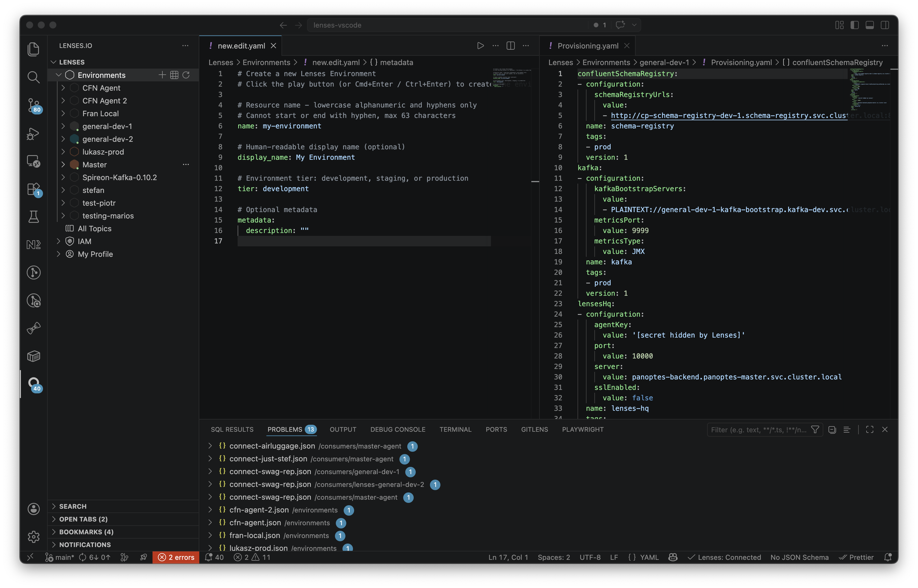Click the 2 errors status bar item
Viewport: 918px width, 588px height.
tap(176, 557)
